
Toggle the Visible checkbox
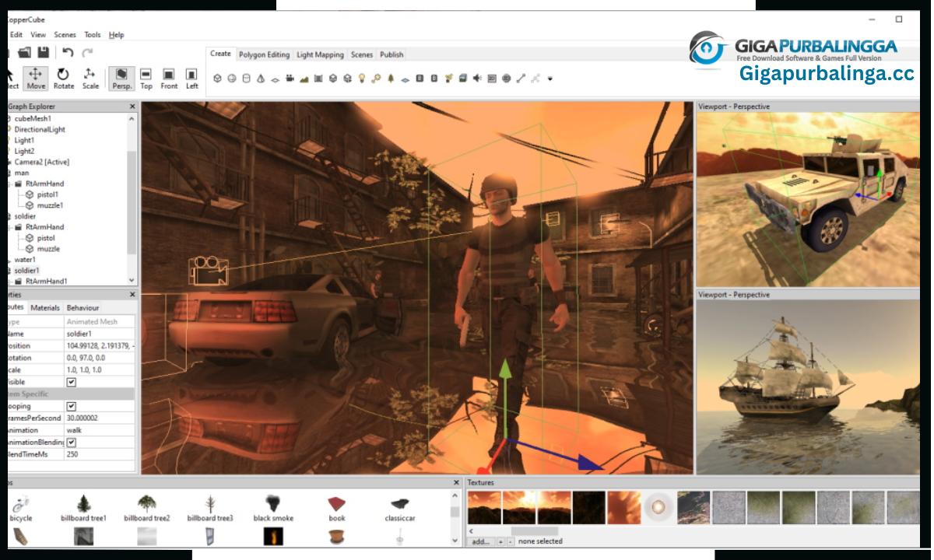[72, 383]
